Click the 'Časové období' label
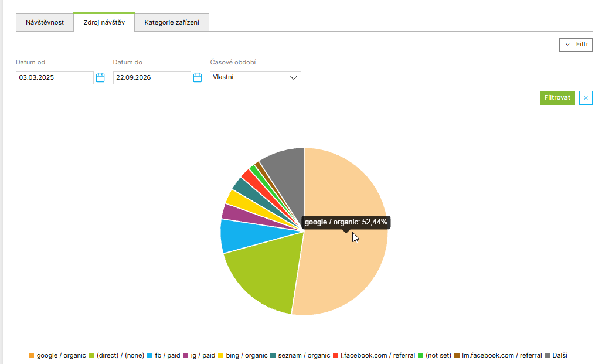The height and width of the screenshot is (364, 602). (233, 62)
